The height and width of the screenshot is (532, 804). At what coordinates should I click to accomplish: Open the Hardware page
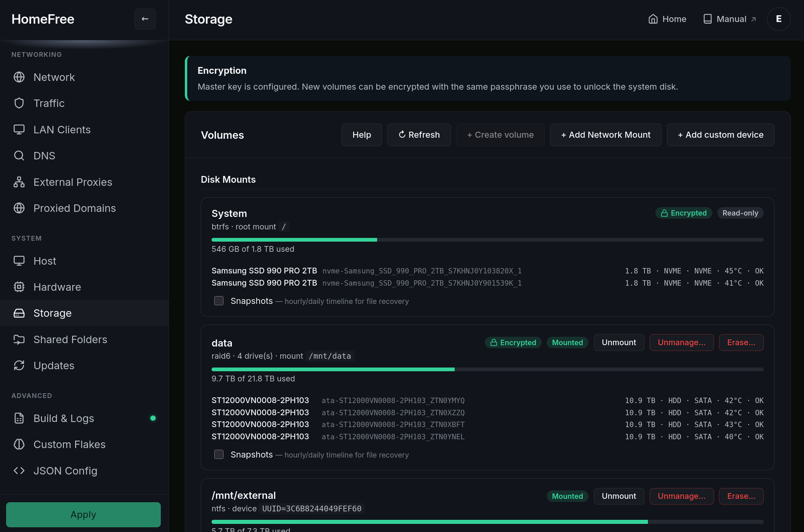click(x=84, y=287)
